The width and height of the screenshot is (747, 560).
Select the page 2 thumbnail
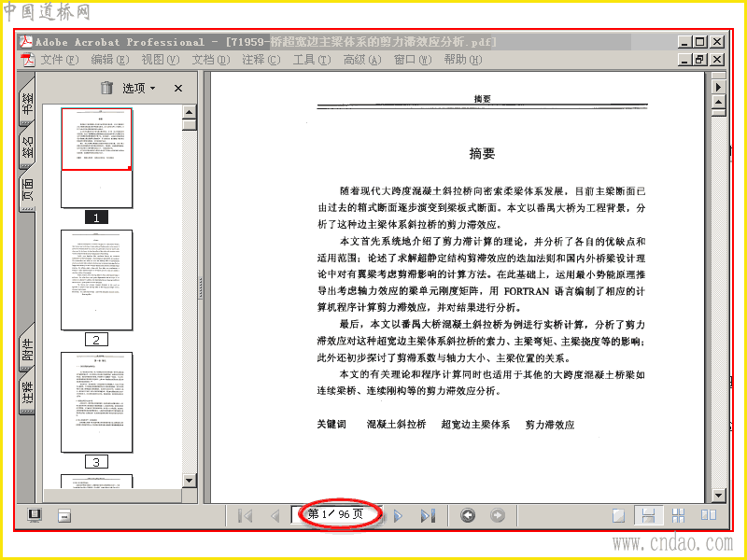pos(97,280)
